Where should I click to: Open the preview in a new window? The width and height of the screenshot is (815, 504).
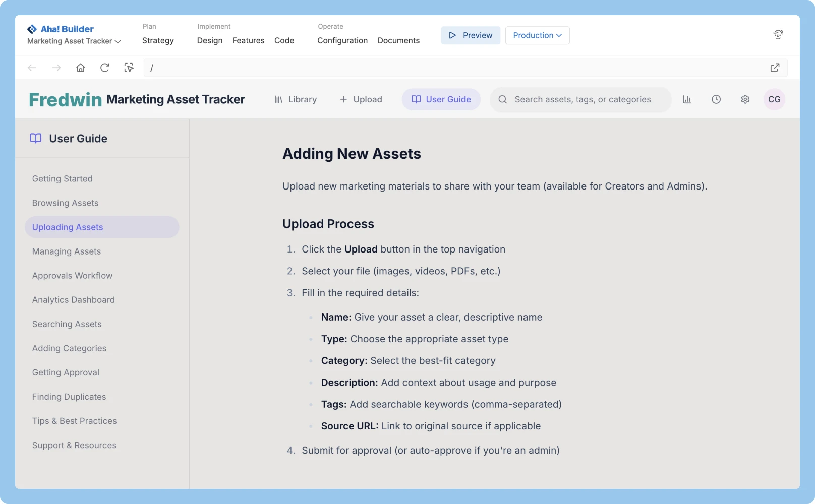click(775, 67)
